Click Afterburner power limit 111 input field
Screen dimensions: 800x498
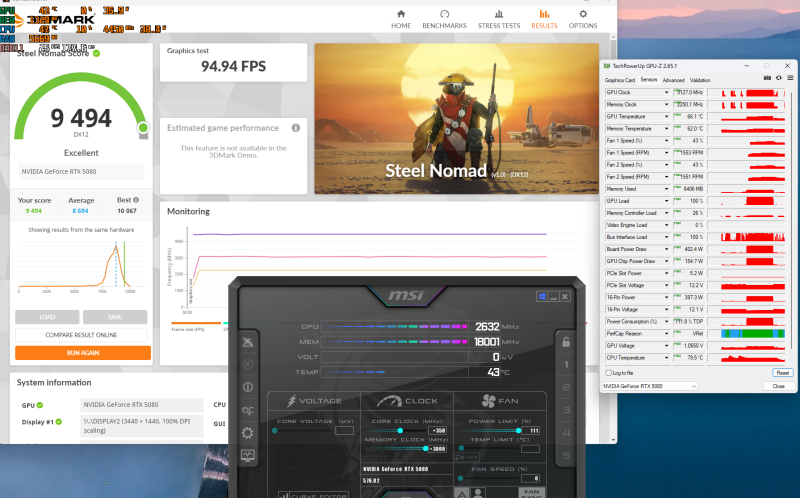[531, 431]
